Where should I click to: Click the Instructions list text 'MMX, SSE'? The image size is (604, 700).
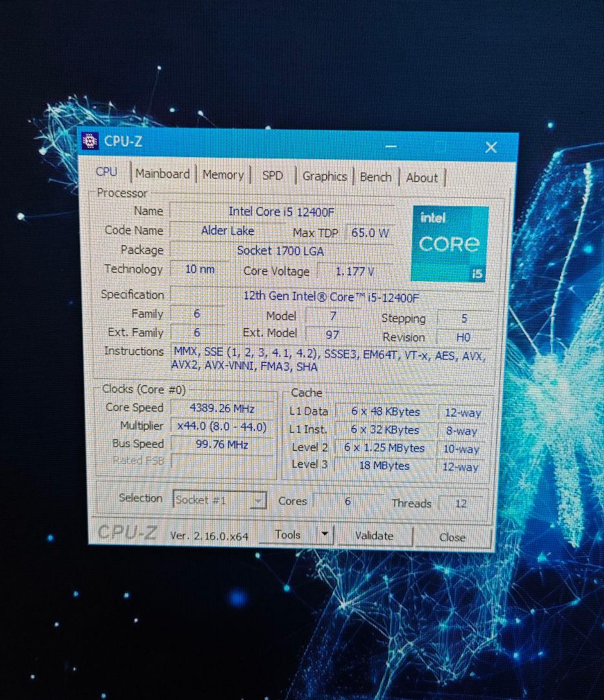[x=198, y=352]
